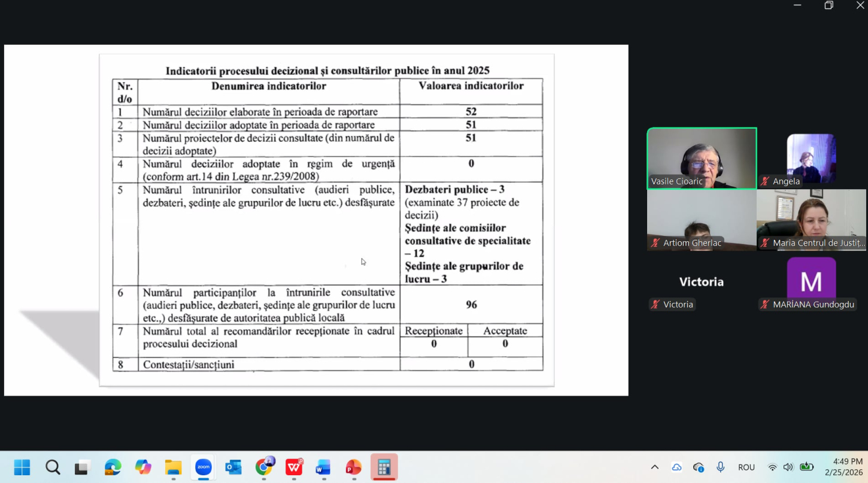This screenshot has width=868, height=483.
Task: Open the Calculator taskbar icon
Action: tap(384, 467)
